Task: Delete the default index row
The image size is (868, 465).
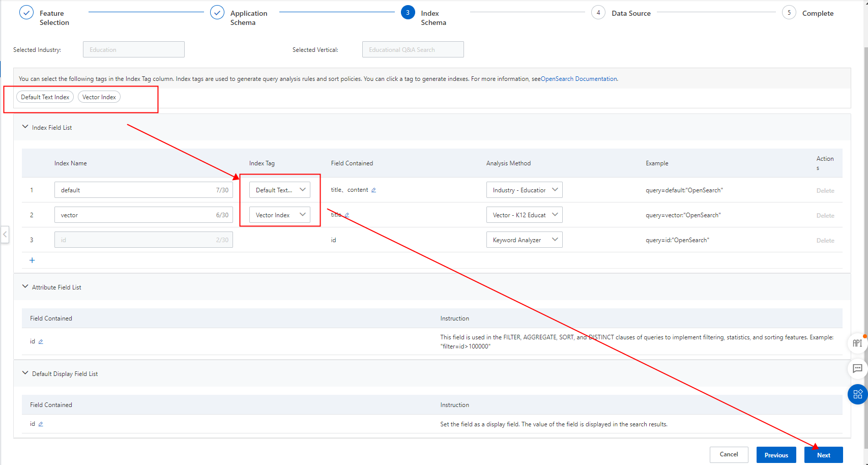Action: pyautogui.click(x=825, y=191)
